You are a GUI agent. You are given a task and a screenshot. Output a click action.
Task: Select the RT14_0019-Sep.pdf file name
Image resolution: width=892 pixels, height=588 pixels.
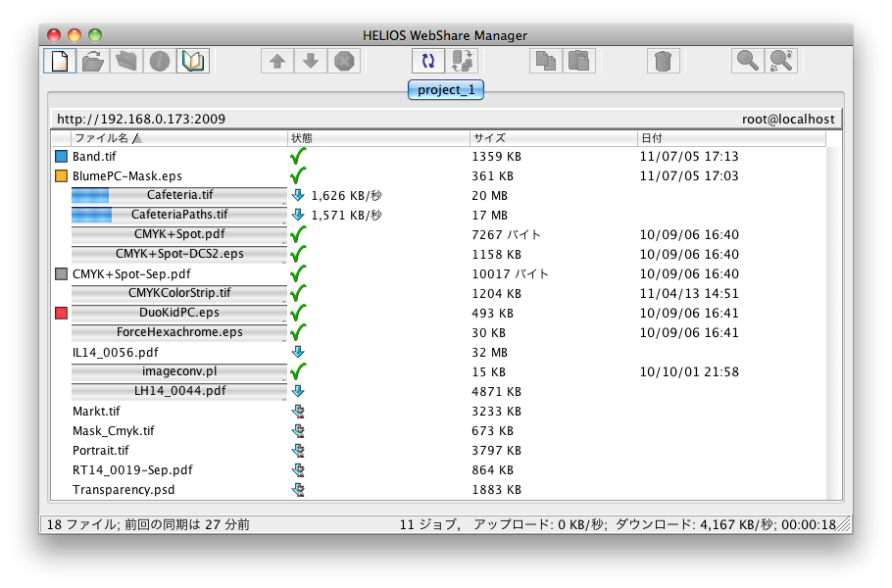pyautogui.click(x=132, y=470)
